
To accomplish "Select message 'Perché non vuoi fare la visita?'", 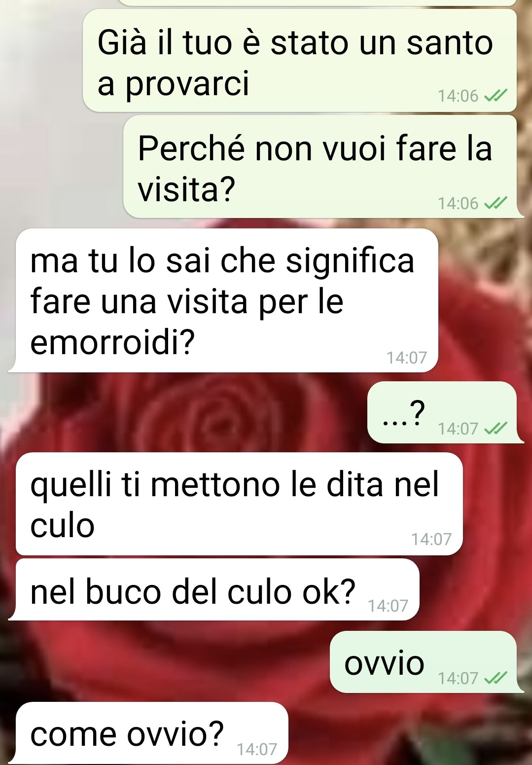I will (x=320, y=167).
